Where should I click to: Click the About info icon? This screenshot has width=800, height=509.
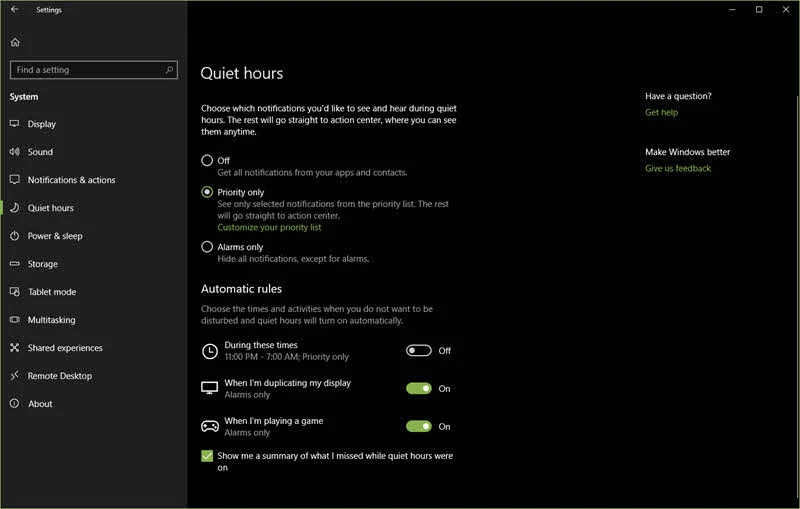[15, 403]
